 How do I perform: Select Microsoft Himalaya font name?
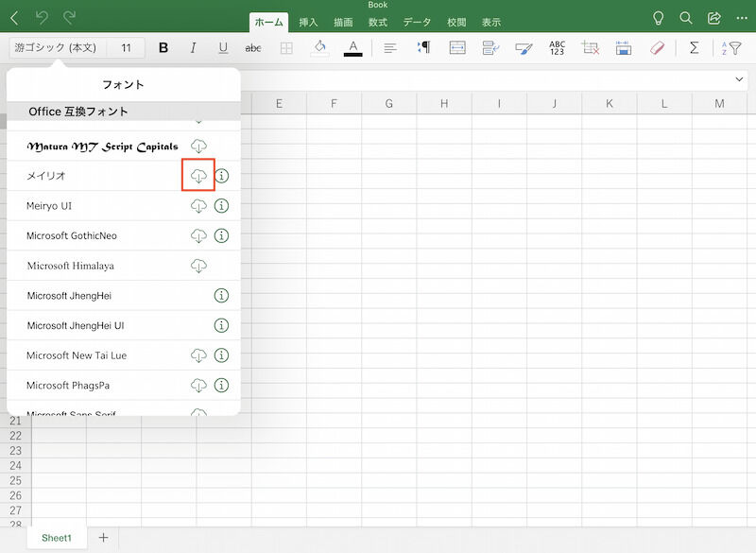pyautogui.click(x=70, y=266)
